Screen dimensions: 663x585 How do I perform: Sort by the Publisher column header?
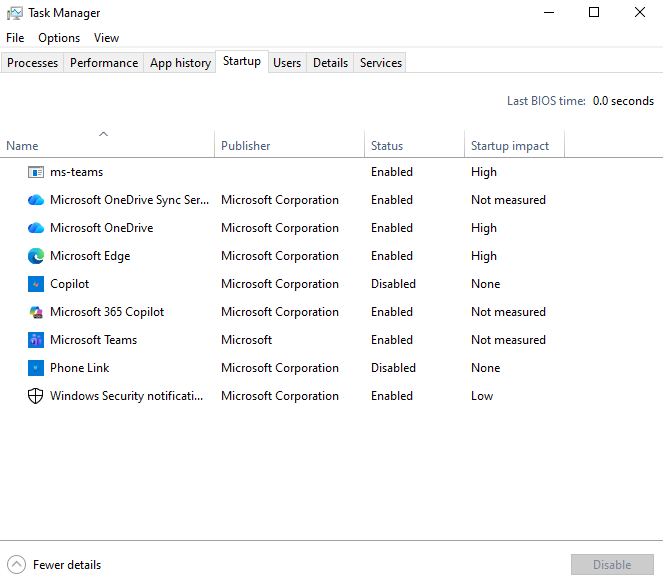(x=289, y=145)
